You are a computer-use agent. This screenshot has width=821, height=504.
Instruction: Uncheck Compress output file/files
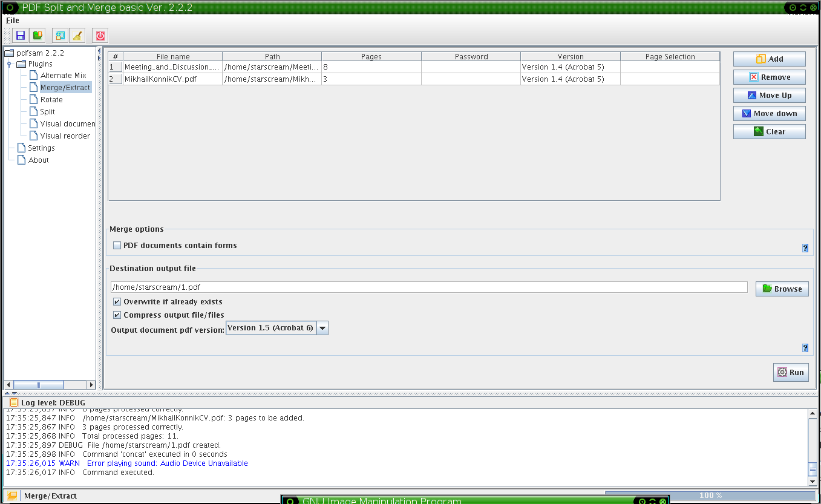pyautogui.click(x=117, y=315)
